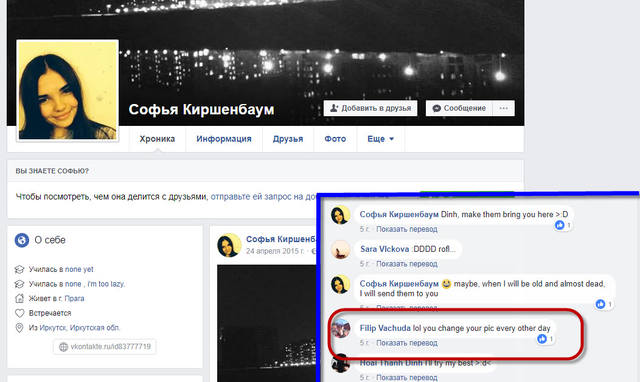Switch to the Хроника tab

pos(157,139)
